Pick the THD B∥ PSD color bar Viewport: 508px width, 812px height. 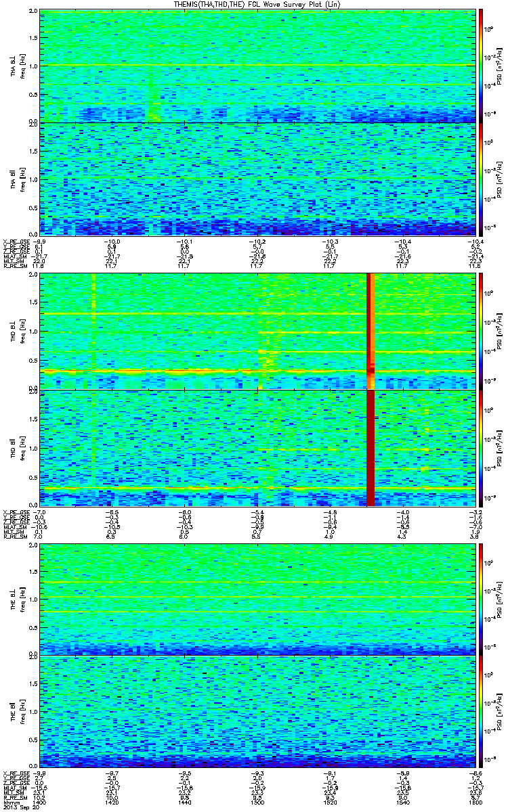(x=481, y=448)
